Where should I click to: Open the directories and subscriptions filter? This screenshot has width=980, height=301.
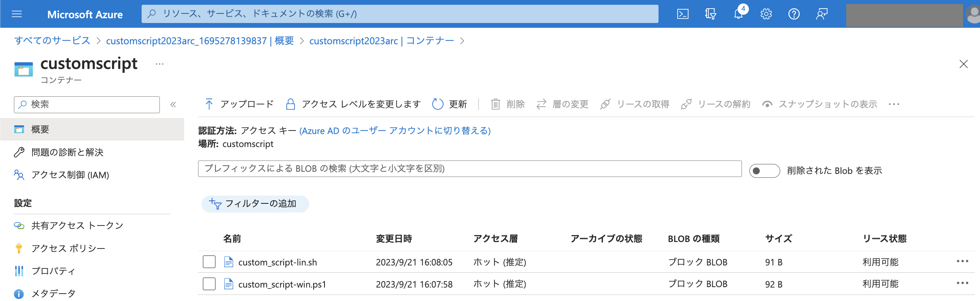pyautogui.click(x=710, y=14)
